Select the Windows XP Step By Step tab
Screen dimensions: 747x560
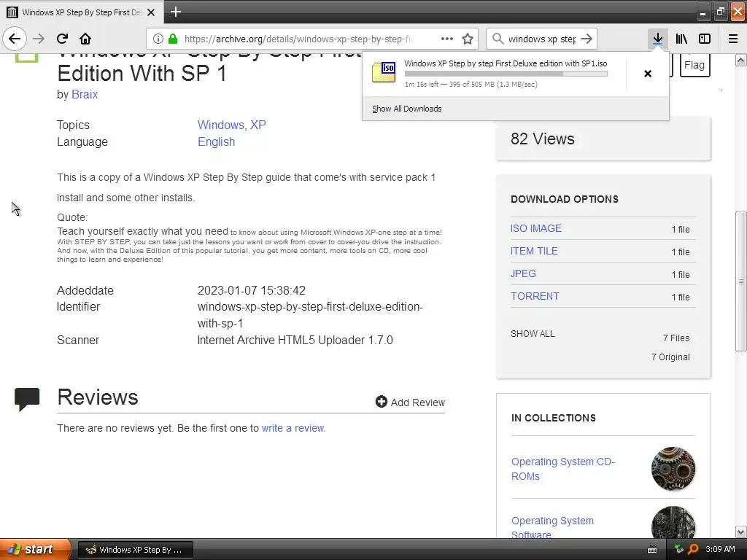point(82,12)
